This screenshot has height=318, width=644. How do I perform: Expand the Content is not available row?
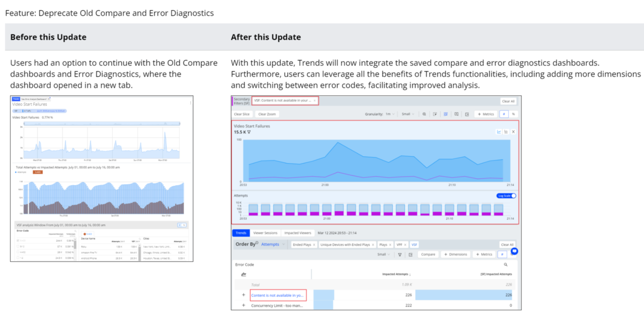(x=244, y=295)
